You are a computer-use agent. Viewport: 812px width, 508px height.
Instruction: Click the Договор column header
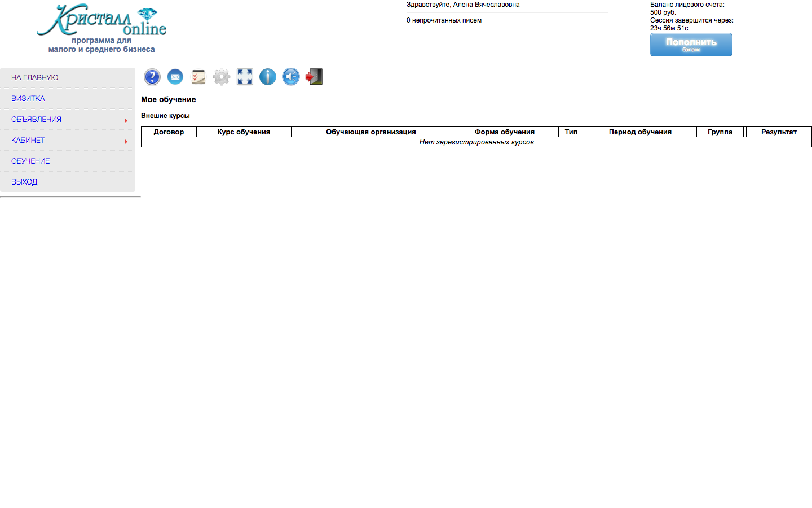(x=169, y=132)
